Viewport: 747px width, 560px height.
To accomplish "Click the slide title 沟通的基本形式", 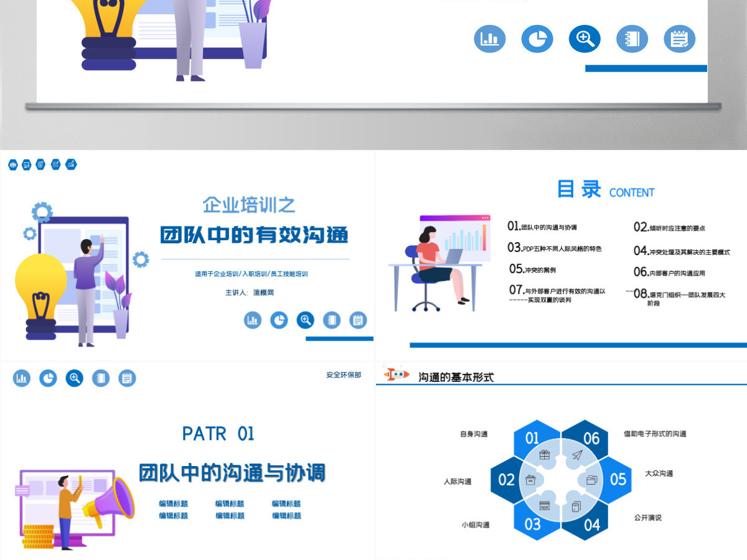I will (x=456, y=377).
